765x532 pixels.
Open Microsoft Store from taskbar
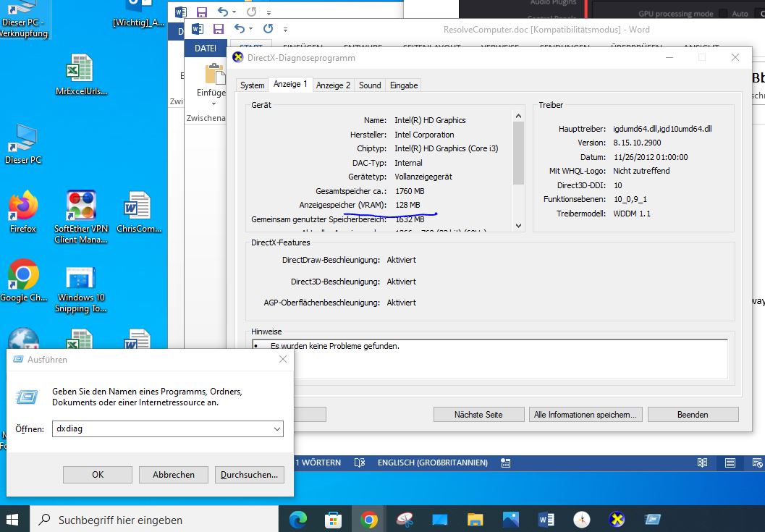(333, 519)
